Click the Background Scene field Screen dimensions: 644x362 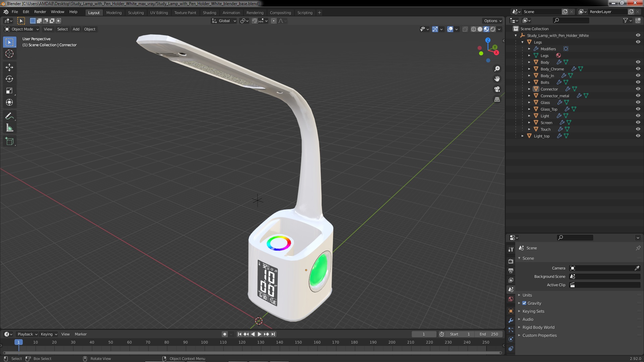(605, 277)
